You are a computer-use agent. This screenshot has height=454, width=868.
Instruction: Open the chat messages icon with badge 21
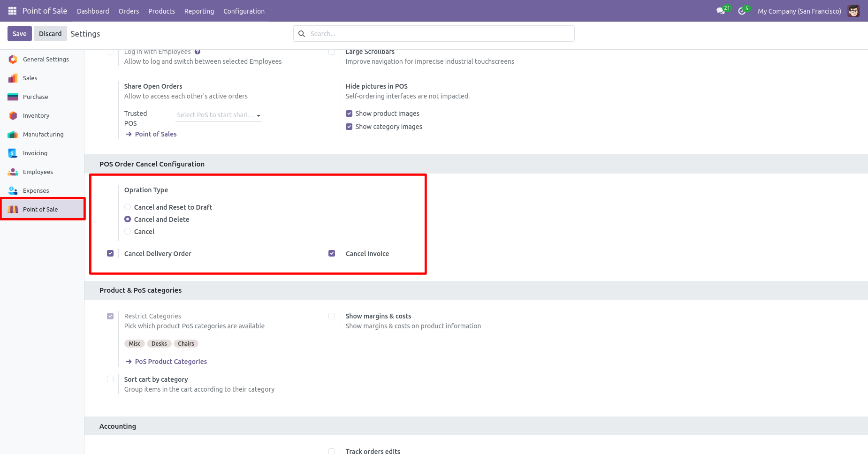(721, 11)
